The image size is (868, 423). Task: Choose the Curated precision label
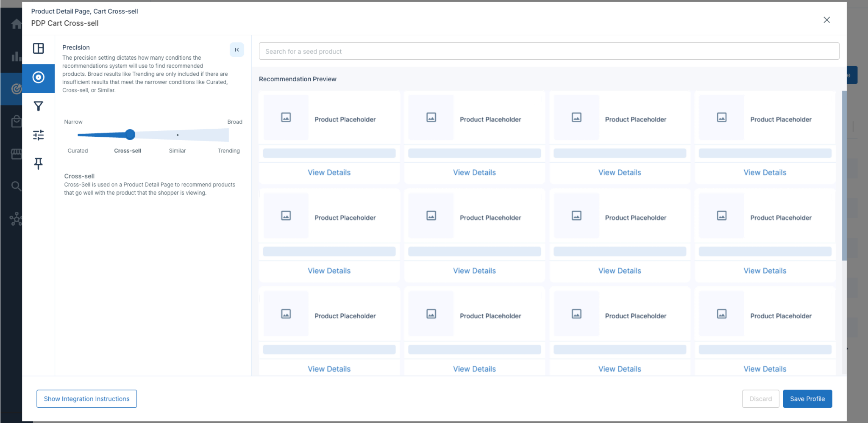pyautogui.click(x=78, y=151)
